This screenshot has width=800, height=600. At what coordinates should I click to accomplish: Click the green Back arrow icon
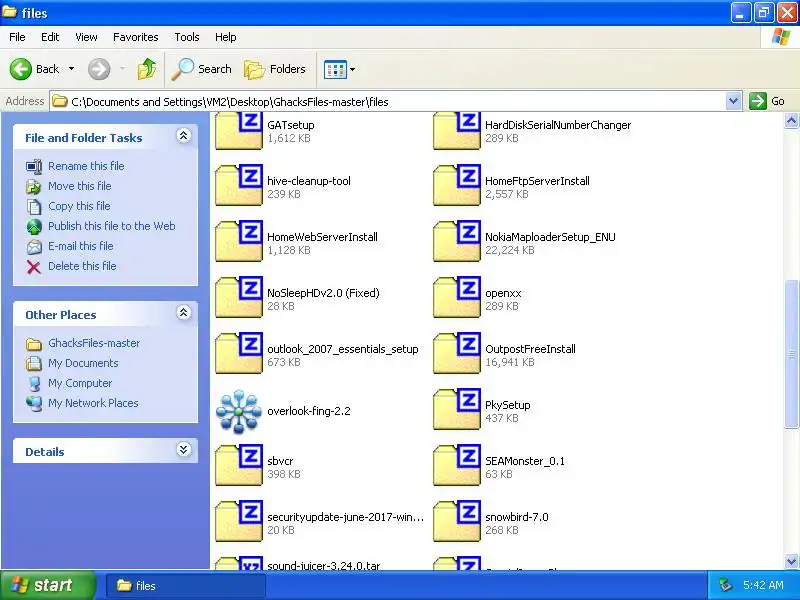click(x=21, y=69)
